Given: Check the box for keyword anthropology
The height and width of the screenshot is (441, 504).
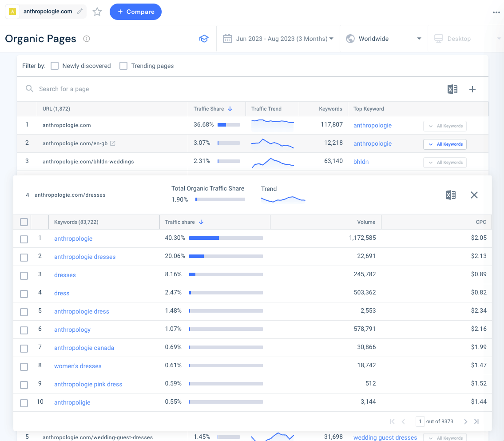Looking at the screenshot, I should [x=24, y=330].
